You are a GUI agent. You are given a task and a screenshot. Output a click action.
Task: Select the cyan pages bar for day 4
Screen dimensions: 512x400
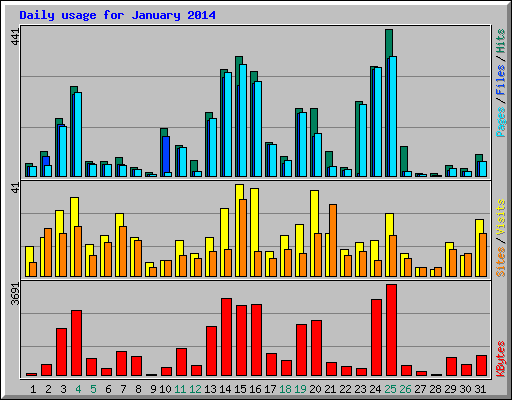[78, 134]
